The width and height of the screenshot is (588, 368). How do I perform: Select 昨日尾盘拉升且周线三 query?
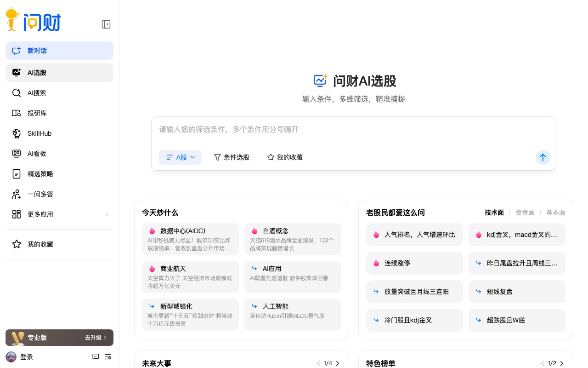(x=517, y=263)
